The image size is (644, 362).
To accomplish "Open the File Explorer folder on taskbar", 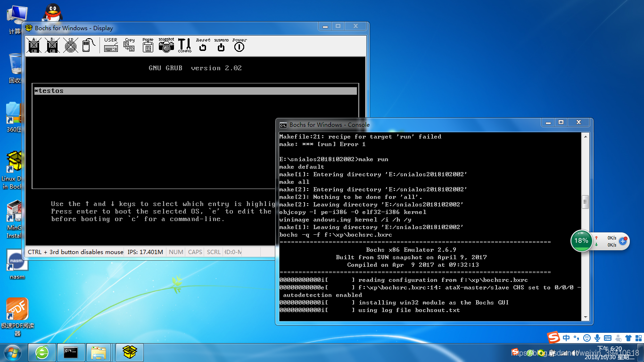I will (99, 352).
